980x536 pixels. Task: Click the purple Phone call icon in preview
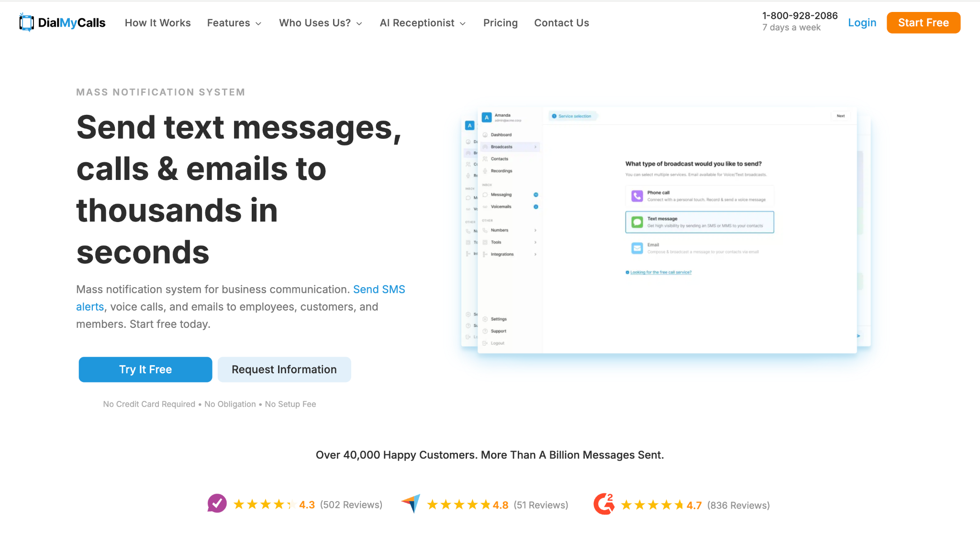(x=637, y=196)
